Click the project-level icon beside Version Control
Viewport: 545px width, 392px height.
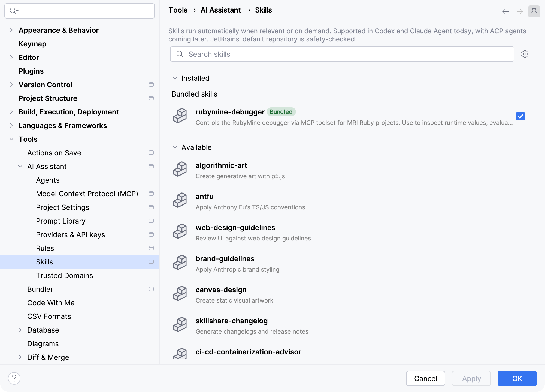pyautogui.click(x=151, y=85)
